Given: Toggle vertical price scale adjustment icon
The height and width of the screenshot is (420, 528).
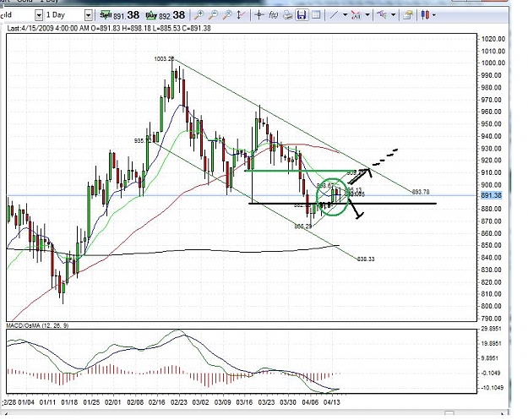Looking at the screenshot, I should click(240, 15).
